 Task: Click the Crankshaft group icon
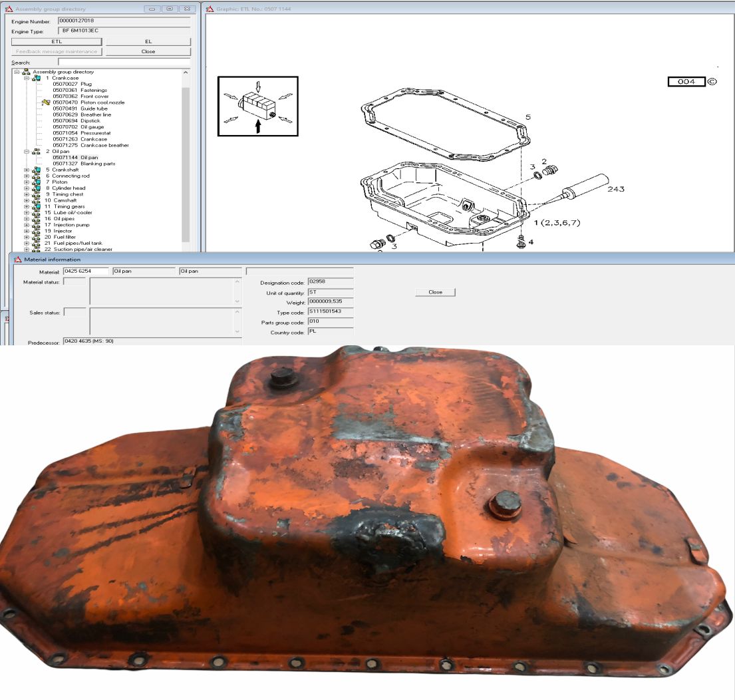tap(37, 170)
